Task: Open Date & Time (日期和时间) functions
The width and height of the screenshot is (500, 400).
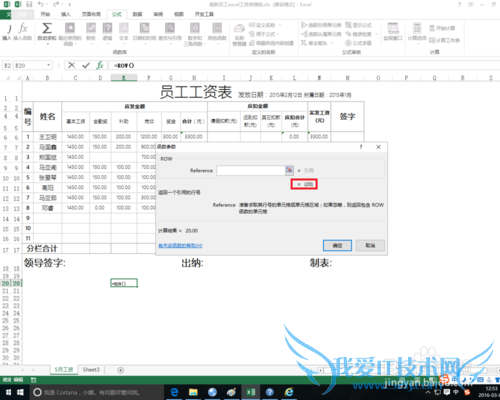Action: click(x=144, y=32)
